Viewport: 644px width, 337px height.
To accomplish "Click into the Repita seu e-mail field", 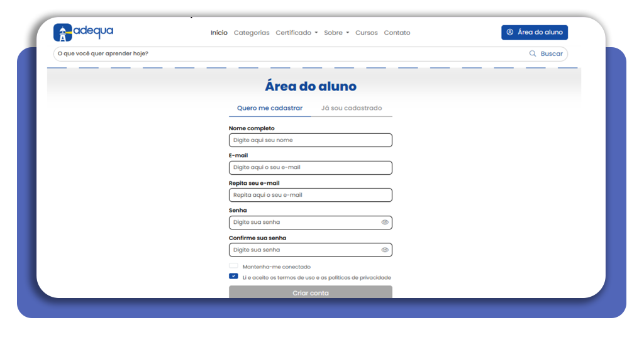I will [310, 196].
